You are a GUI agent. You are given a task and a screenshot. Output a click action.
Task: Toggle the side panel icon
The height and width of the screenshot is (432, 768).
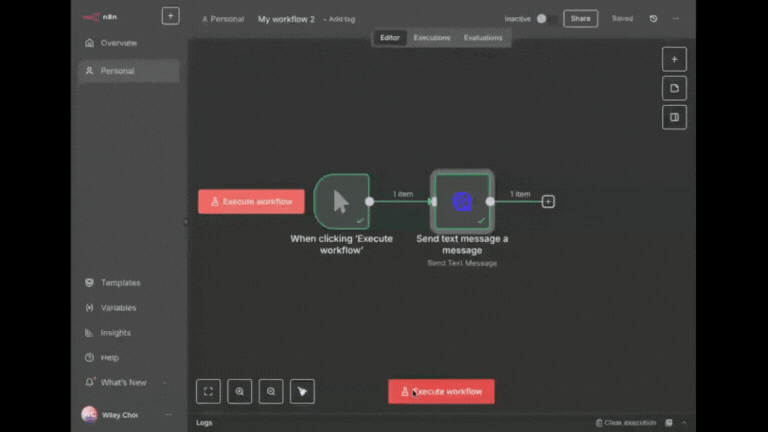[674, 117]
